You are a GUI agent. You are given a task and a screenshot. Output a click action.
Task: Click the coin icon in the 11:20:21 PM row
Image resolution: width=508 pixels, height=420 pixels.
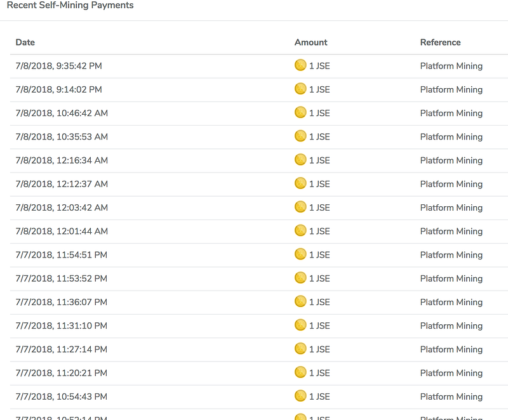pos(300,372)
